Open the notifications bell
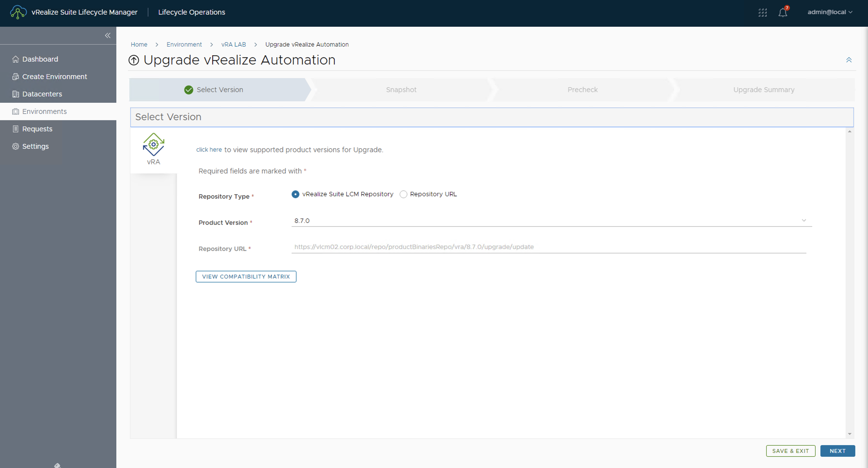 pyautogui.click(x=783, y=12)
